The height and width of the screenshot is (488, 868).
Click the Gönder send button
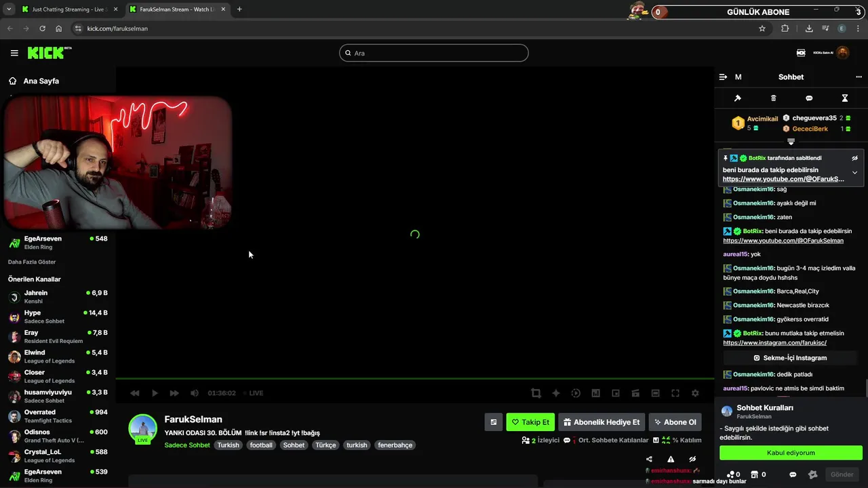click(x=842, y=474)
